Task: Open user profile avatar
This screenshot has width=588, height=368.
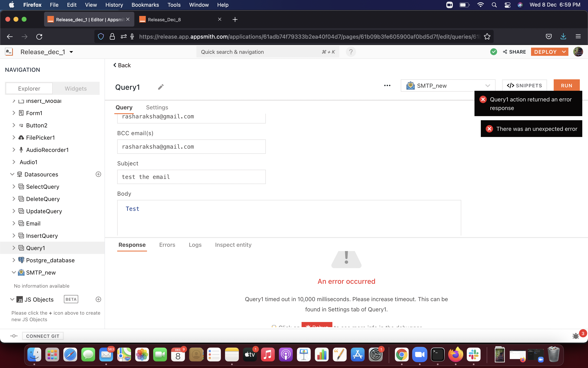Action: (x=578, y=52)
